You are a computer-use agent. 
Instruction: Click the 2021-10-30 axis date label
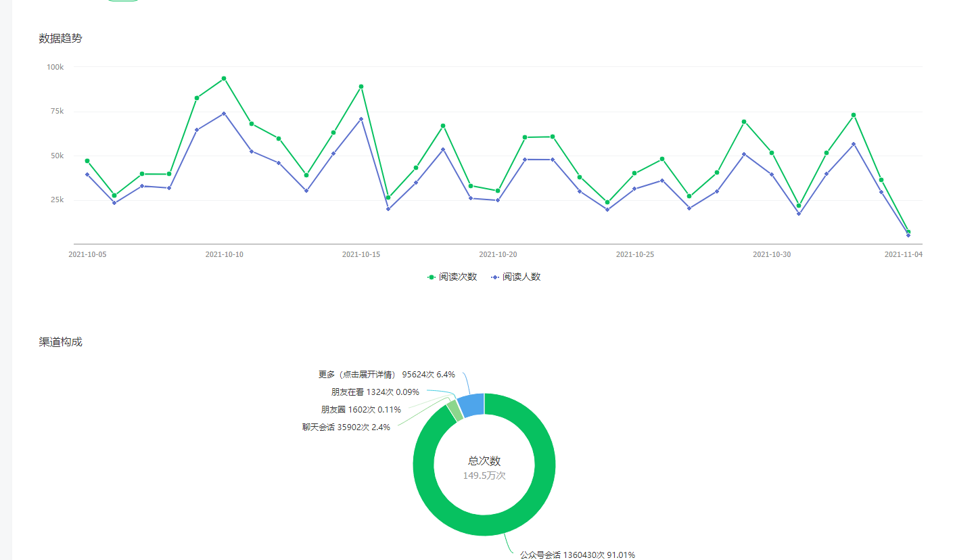tap(772, 254)
